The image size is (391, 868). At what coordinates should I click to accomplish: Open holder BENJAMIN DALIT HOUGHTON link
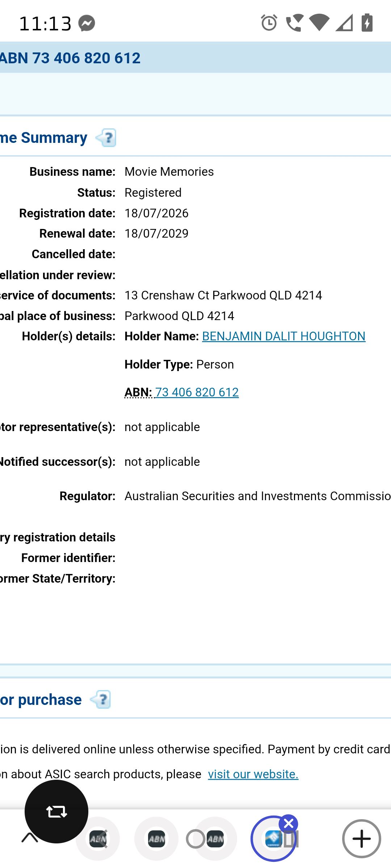283,336
